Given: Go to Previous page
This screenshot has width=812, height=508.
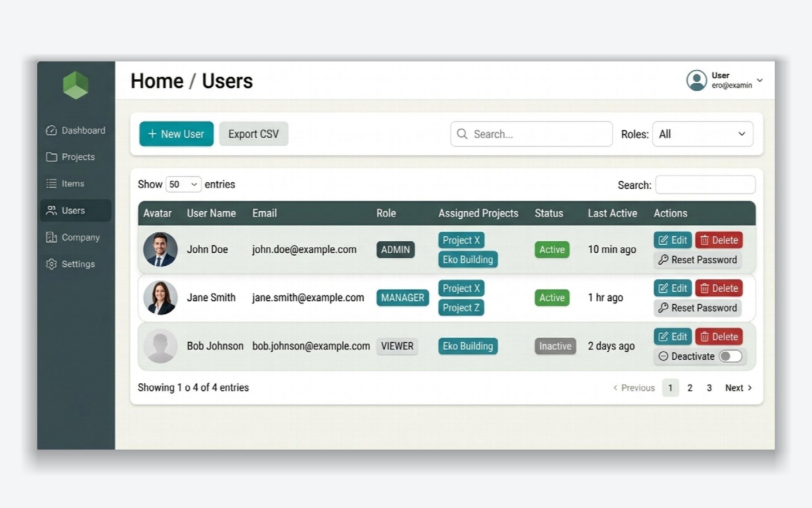Looking at the screenshot, I should point(634,388).
